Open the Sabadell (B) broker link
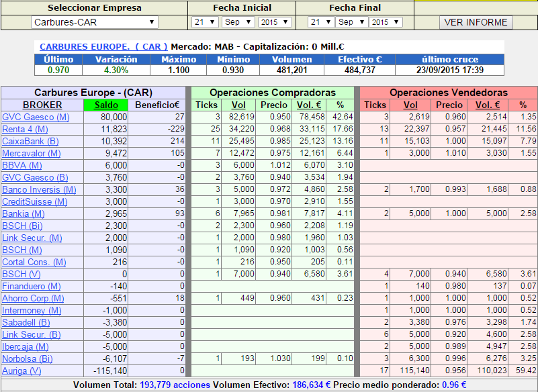 [26, 322]
